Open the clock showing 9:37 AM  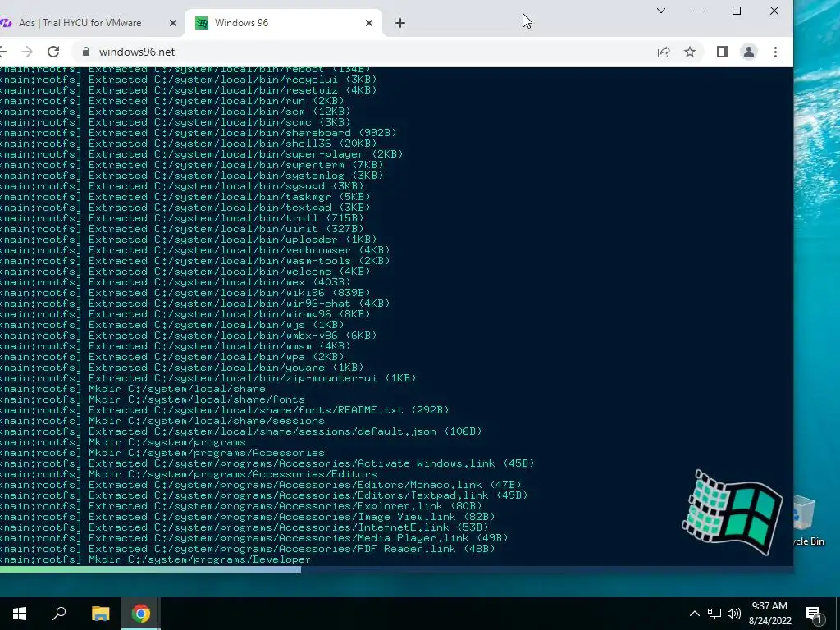tap(769, 614)
